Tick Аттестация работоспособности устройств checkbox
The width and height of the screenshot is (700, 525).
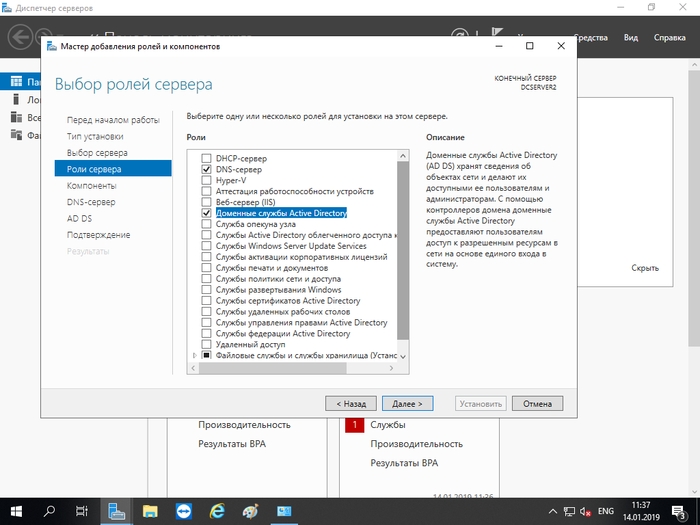tap(206, 191)
